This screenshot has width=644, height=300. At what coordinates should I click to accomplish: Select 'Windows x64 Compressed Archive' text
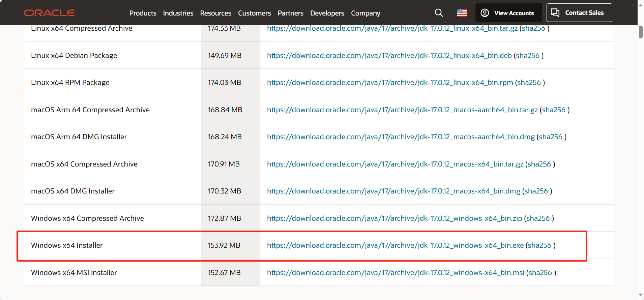[87, 218]
